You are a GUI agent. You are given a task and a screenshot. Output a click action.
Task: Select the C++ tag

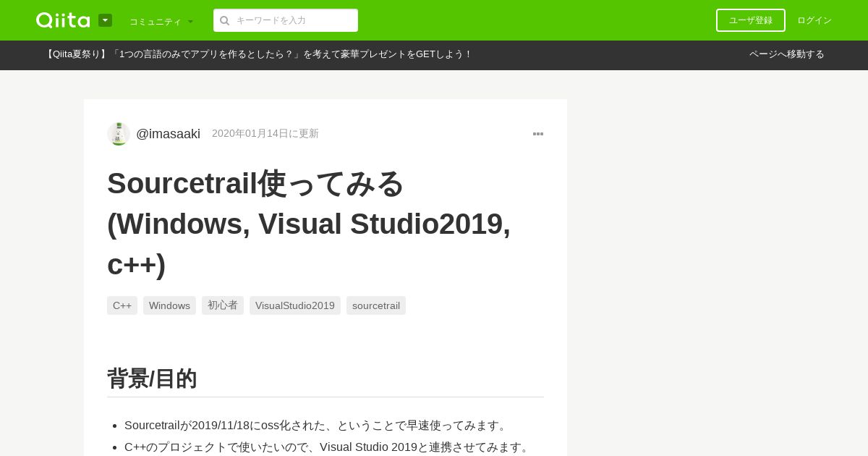pos(122,305)
